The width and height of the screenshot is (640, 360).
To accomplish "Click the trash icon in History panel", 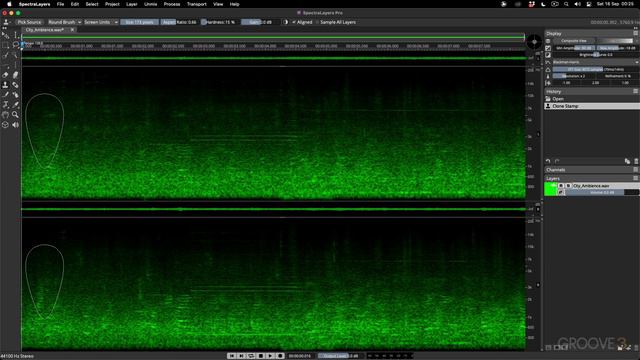I will (636, 161).
